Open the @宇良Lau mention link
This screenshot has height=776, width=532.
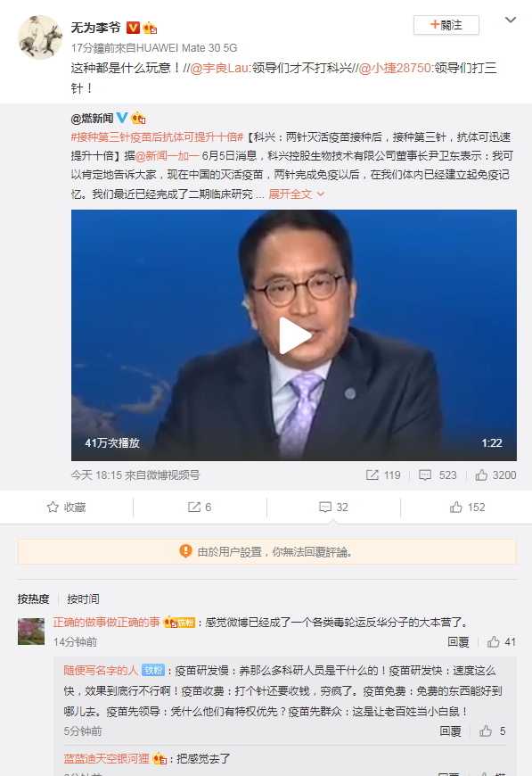click(x=219, y=68)
